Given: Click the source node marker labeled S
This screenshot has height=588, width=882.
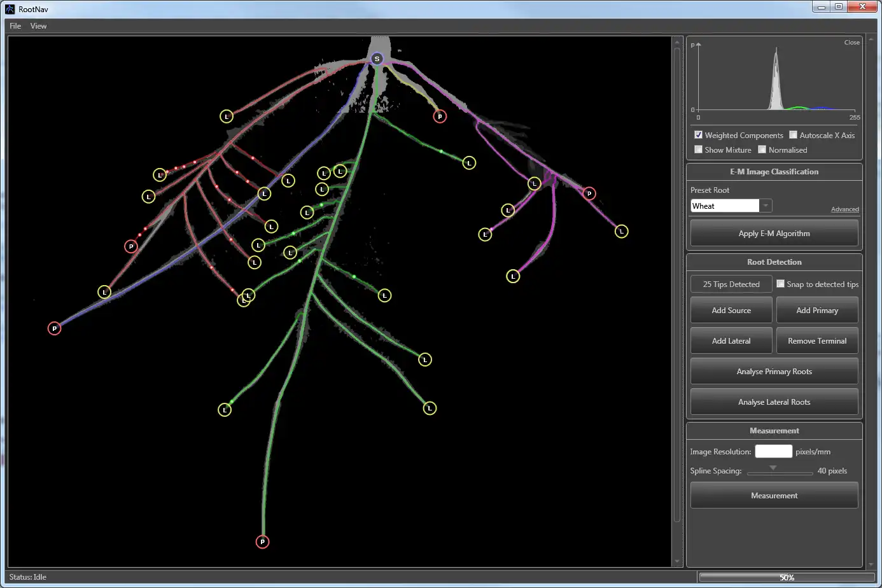Looking at the screenshot, I should pyautogui.click(x=377, y=59).
